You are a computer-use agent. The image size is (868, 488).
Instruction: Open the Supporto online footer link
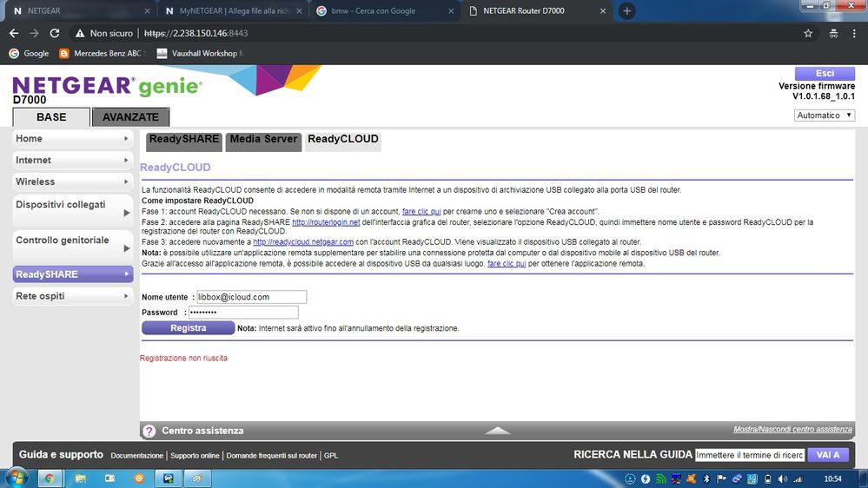tap(195, 456)
